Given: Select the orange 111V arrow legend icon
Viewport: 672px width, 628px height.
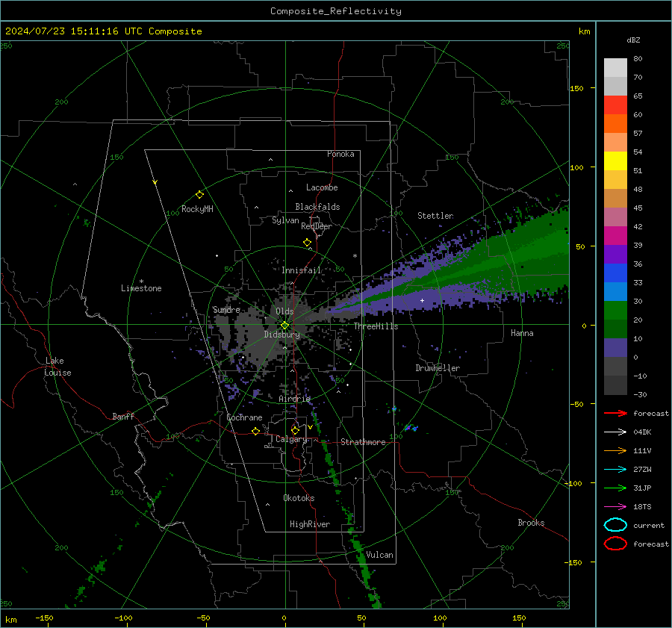Looking at the screenshot, I should coord(615,450).
